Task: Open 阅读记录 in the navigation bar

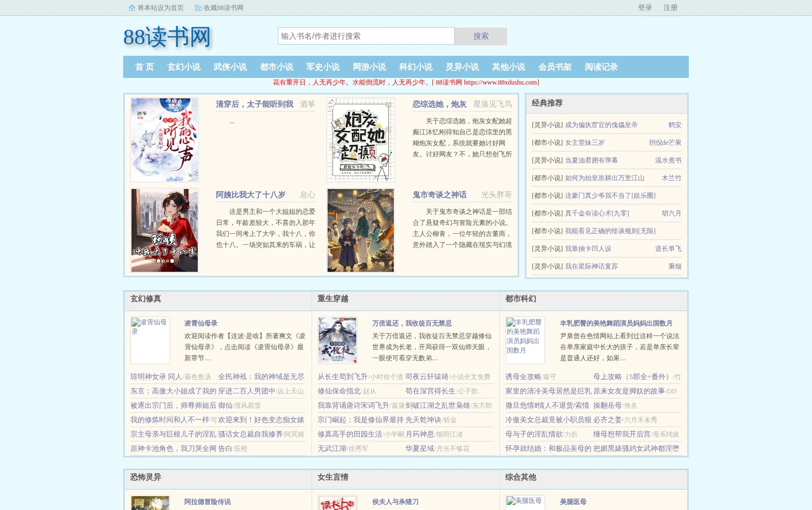Action: pyautogui.click(x=602, y=67)
